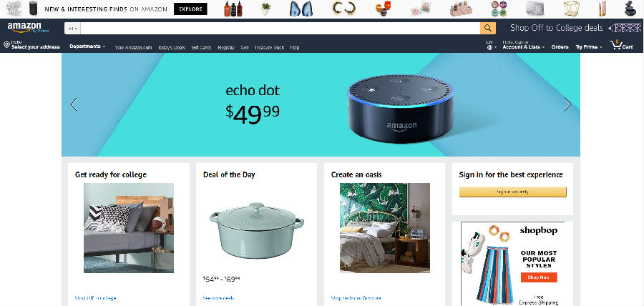The width and height of the screenshot is (644, 306).
Task: Open the All search category dropdown
Action: tap(73, 29)
